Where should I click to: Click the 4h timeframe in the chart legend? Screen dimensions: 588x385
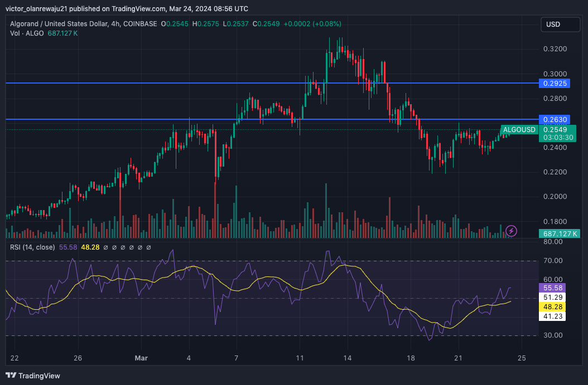point(115,24)
